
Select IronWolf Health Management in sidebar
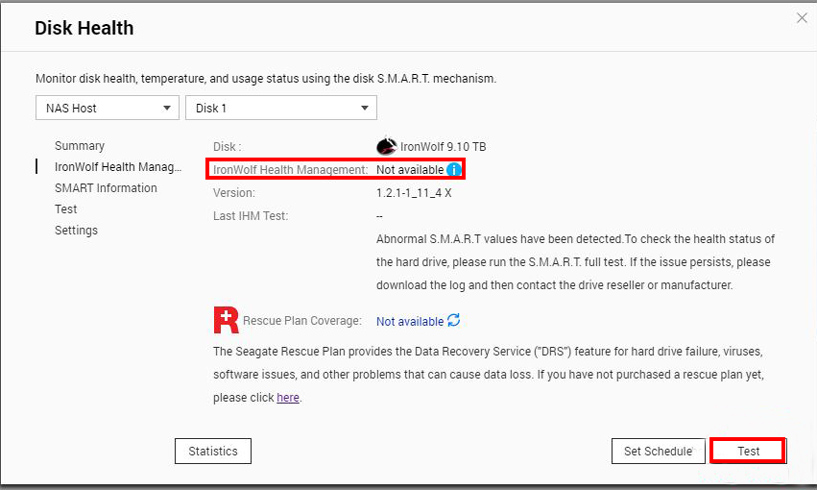pyautogui.click(x=118, y=167)
